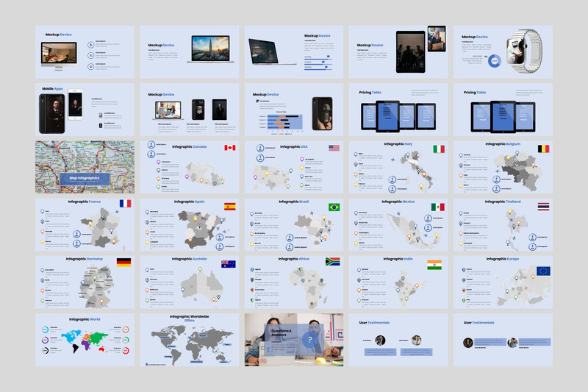Click the Brazil flag icon

[334, 207]
